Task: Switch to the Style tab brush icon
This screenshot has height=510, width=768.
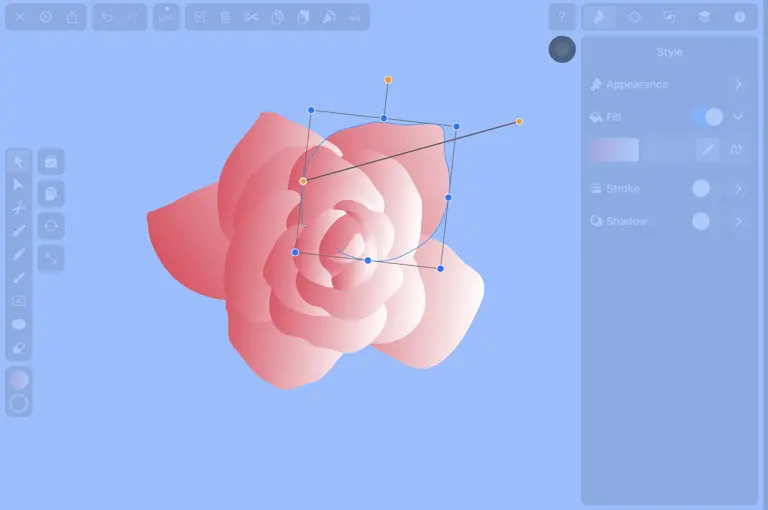Action: coord(599,17)
